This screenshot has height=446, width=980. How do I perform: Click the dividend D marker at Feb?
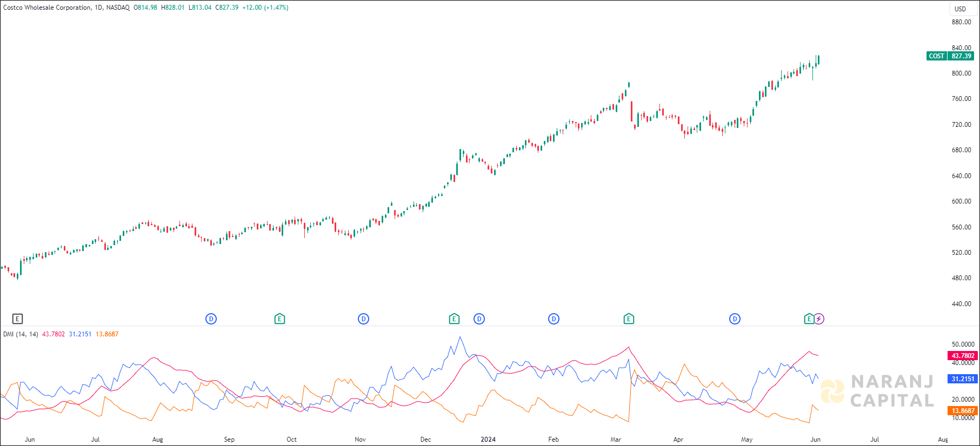(x=554, y=319)
